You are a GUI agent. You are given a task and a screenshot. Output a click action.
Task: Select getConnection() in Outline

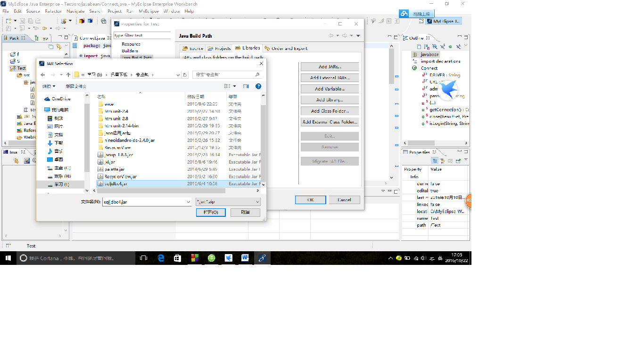(446, 109)
